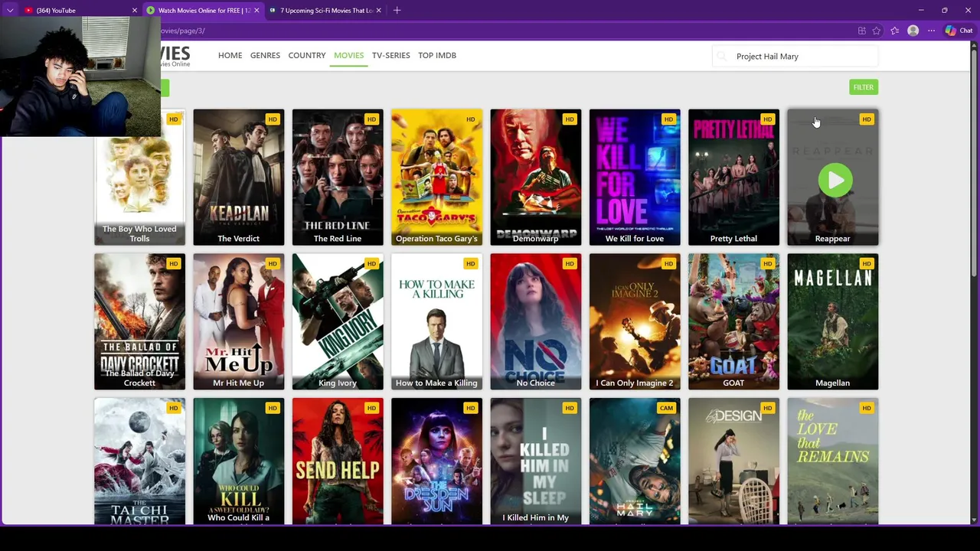Close the YouTube tab
Screen dimensions: 980x551
tap(135, 10)
